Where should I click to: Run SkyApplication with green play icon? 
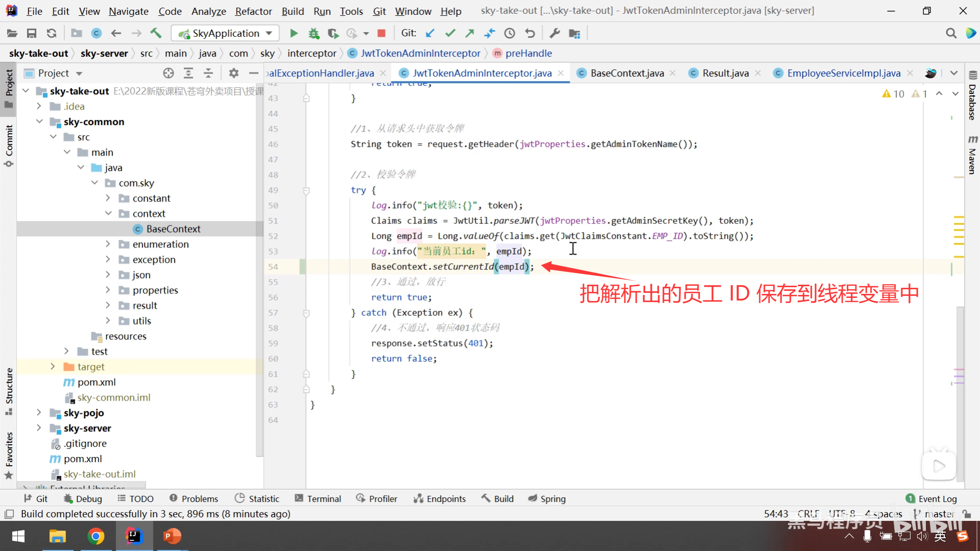click(293, 33)
